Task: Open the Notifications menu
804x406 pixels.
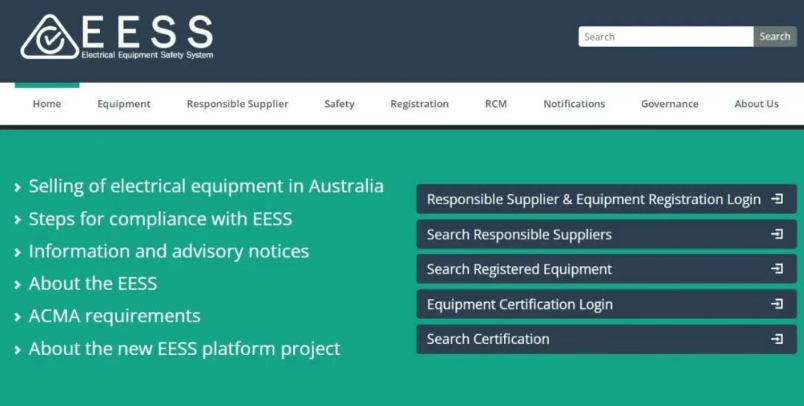Action: [574, 104]
